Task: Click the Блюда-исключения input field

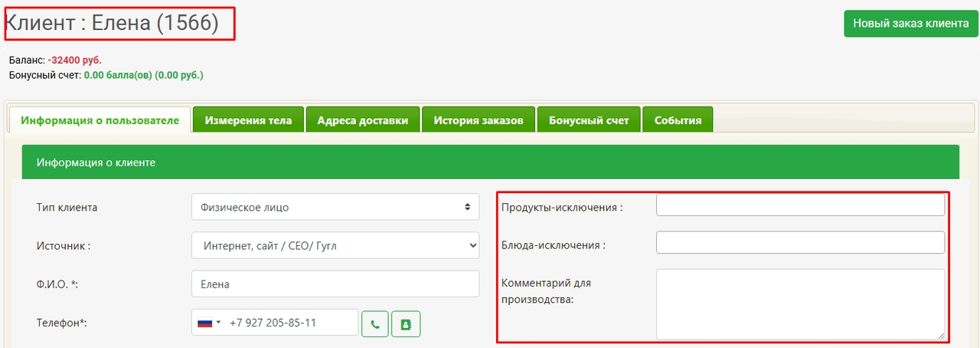Action: pyautogui.click(x=800, y=243)
